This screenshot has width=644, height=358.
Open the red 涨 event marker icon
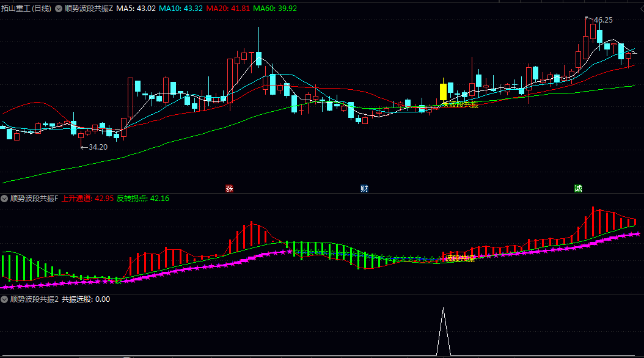[229, 188]
